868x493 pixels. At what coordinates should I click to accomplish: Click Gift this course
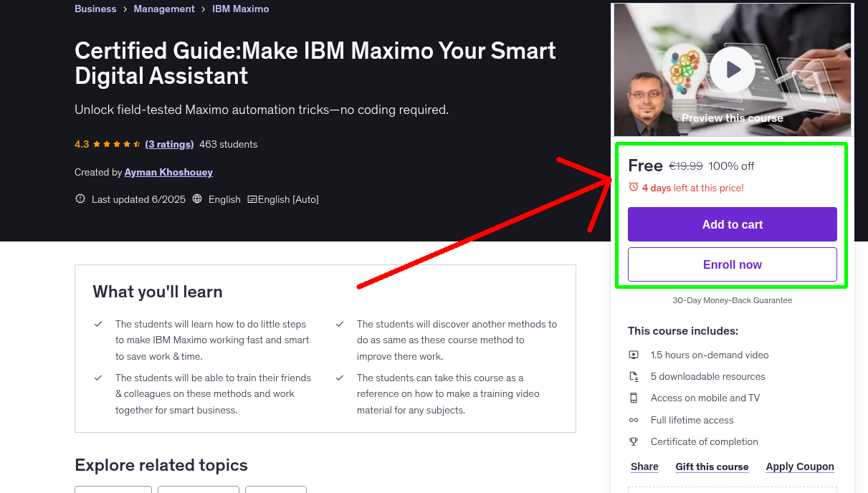point(712,466)
